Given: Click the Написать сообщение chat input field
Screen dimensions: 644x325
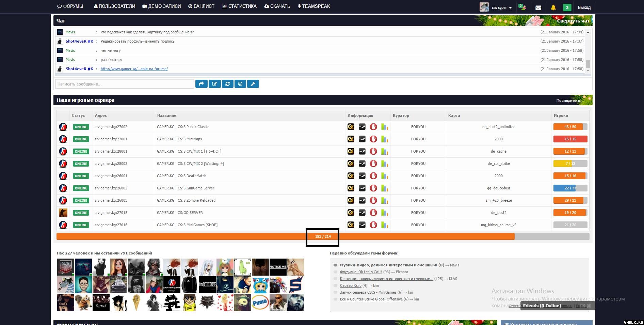Looking at the screenshot, I should coord(125,84).
